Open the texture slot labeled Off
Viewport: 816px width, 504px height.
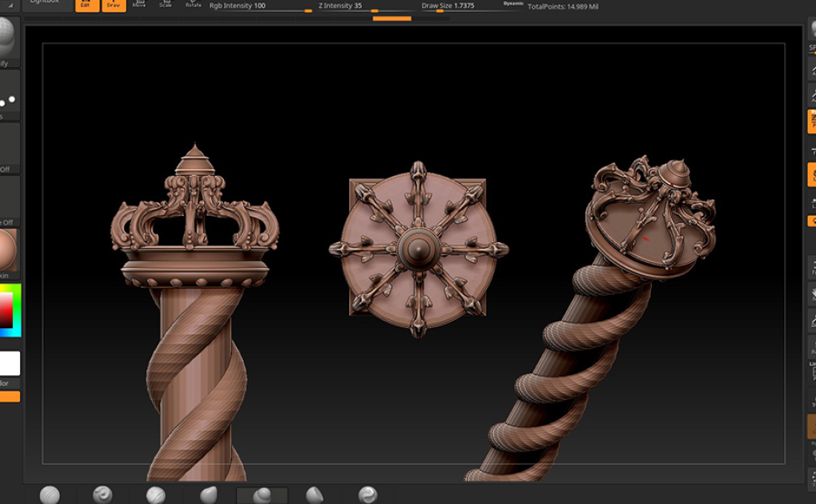pyautogui.click(x=8, y=201)
